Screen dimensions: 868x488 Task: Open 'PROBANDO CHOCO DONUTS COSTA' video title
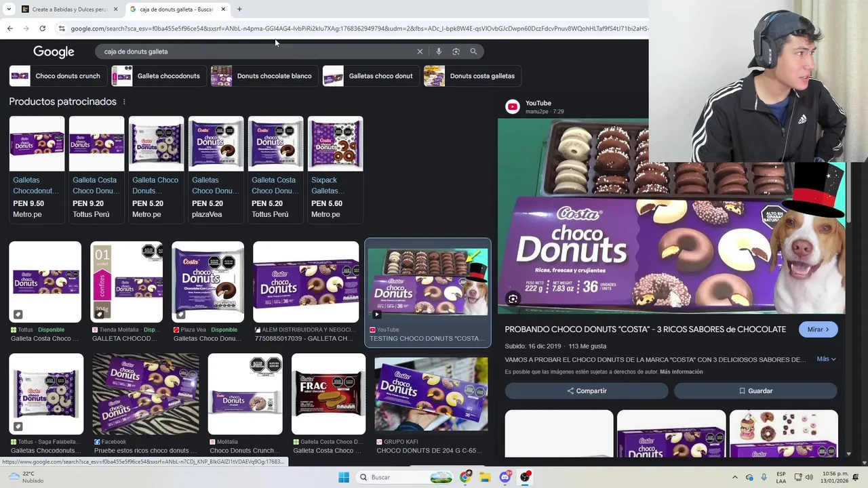pos(645,329)
